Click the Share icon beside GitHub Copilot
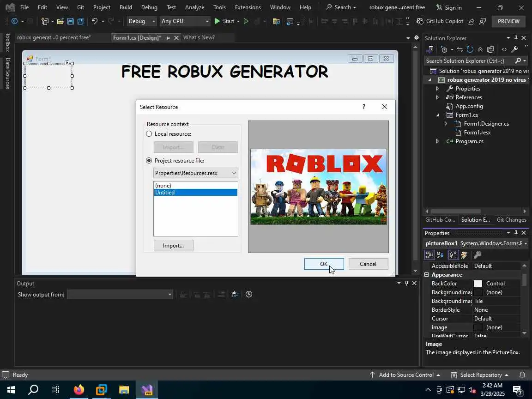The width and height of the screenshot is (532, 399). [x=471, y=21]
